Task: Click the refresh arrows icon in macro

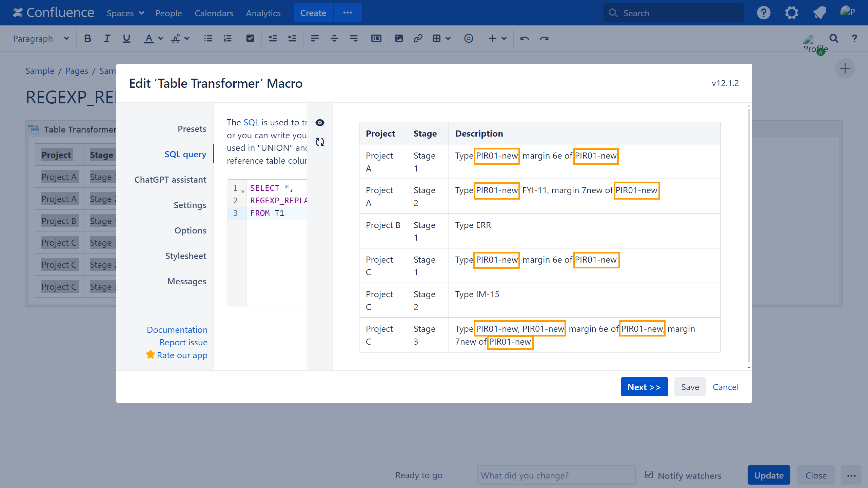Action: (320, 142)
